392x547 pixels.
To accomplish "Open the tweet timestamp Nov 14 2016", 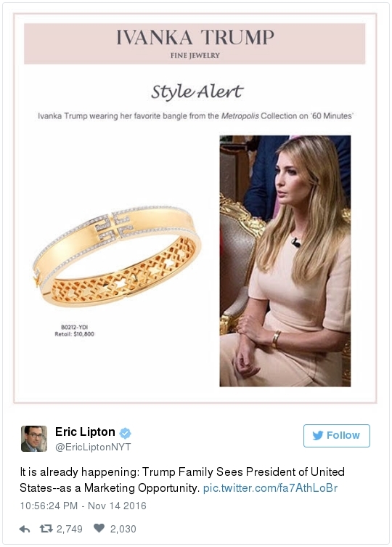I will tap(83, 506).
